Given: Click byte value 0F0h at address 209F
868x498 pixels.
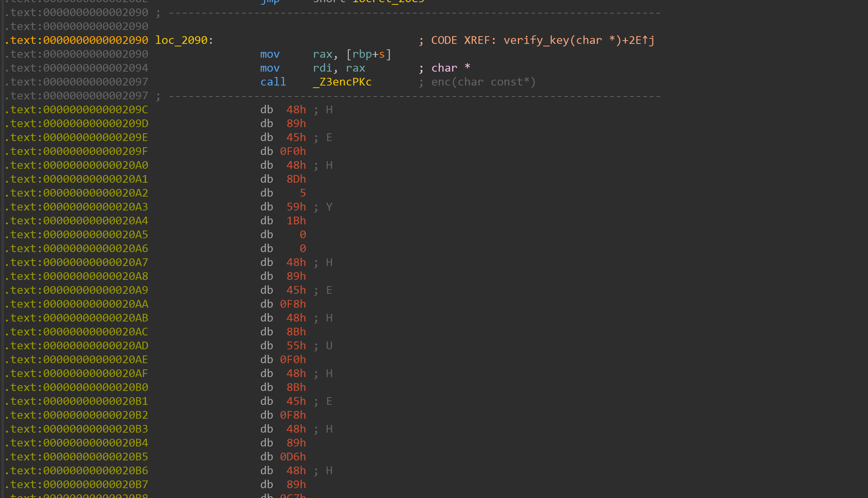Looking at the screenshot, I should click(x=293, y=151).
